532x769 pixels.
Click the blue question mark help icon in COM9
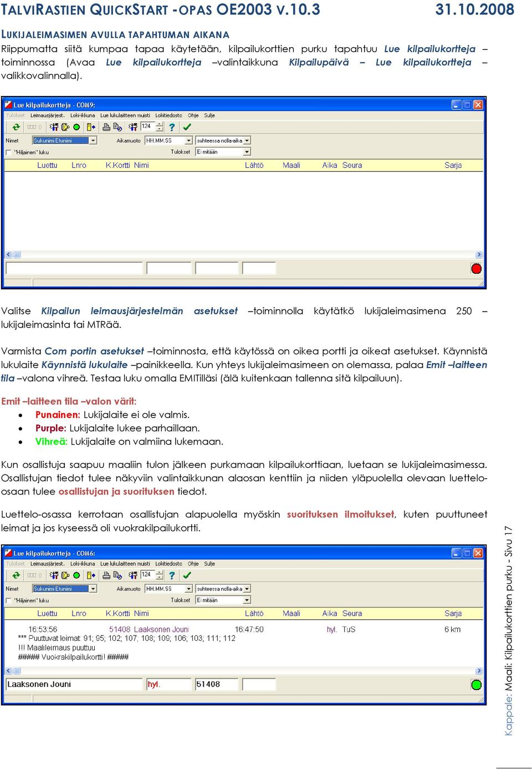[172, 127]
